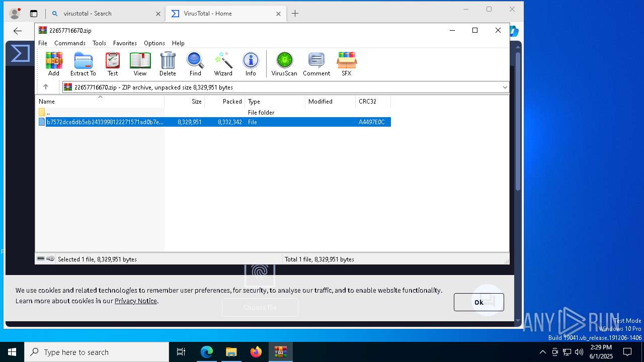
Task: Sort by Name column header
Action: pyautogui.click(x=100, y=102)
